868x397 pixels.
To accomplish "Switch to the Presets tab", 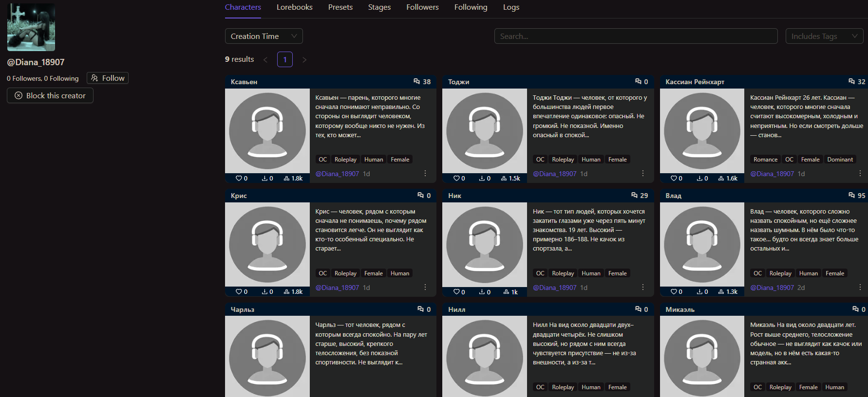I will pos(340,7).
